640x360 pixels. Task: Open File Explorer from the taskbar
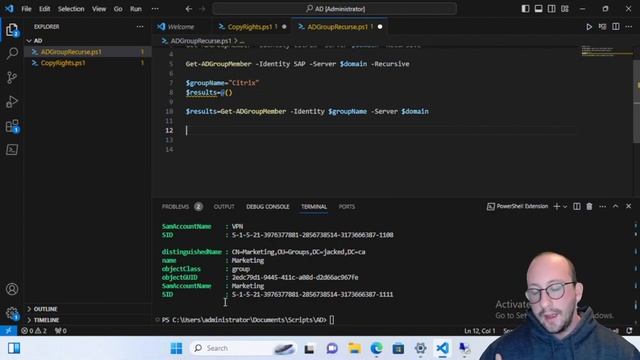pos(354,348)
